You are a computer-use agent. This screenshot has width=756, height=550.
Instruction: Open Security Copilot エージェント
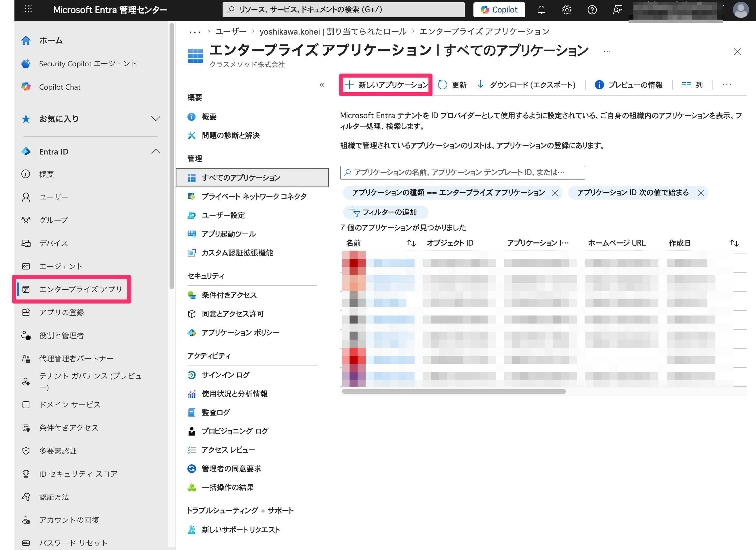click(x=88, y=64)
